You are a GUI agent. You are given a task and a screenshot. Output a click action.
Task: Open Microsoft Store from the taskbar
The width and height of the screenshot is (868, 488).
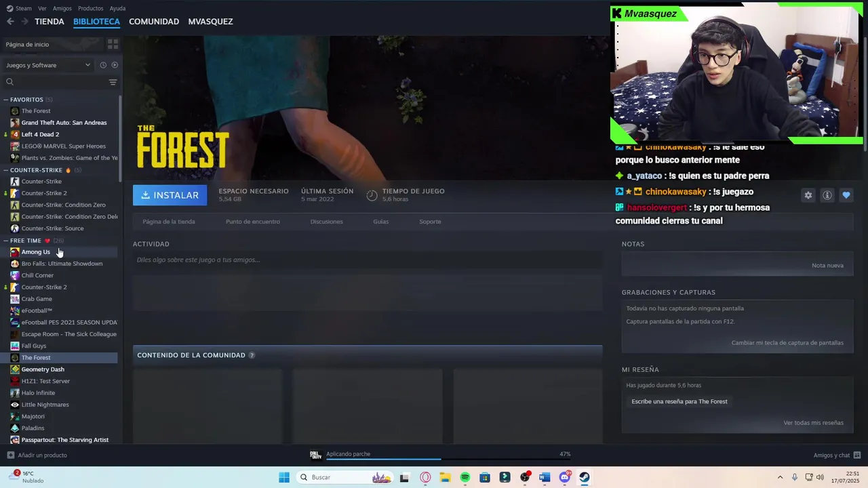485,478
